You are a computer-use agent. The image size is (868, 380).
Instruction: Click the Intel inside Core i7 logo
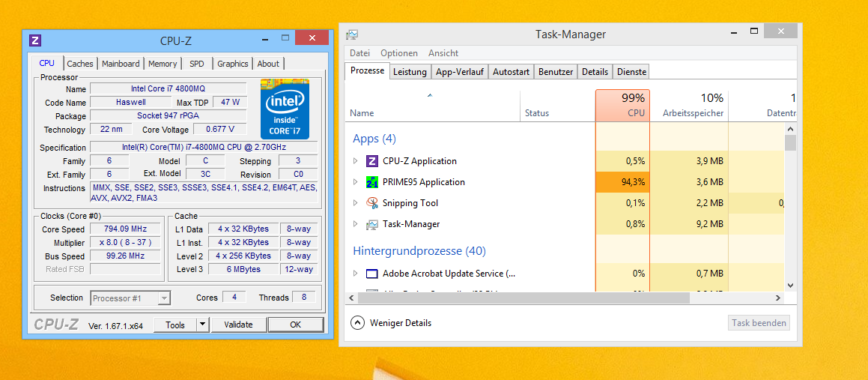click(285, 109)
